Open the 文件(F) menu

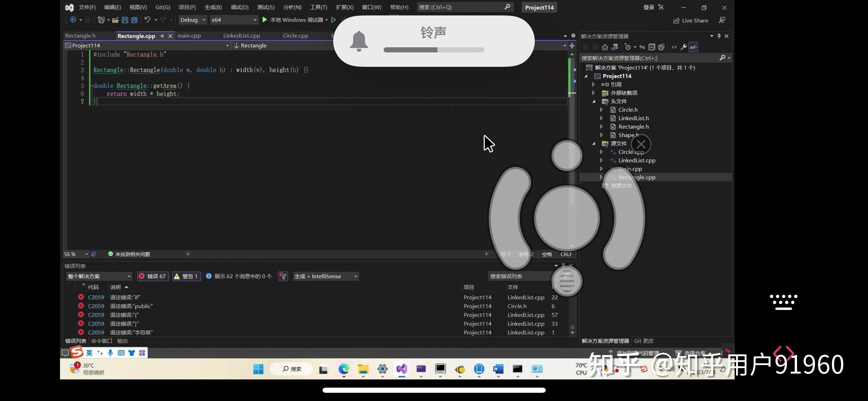click(87, 7)
